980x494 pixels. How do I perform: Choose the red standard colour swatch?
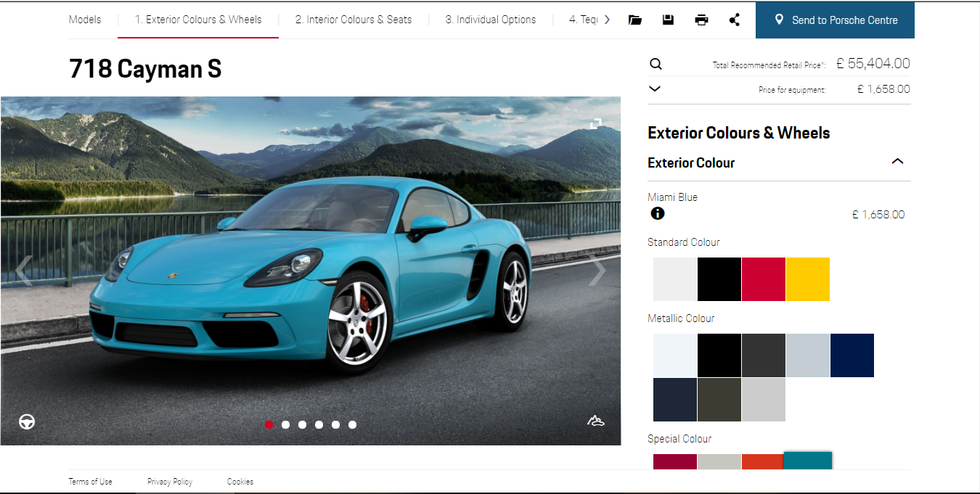[x=764, y=279]
